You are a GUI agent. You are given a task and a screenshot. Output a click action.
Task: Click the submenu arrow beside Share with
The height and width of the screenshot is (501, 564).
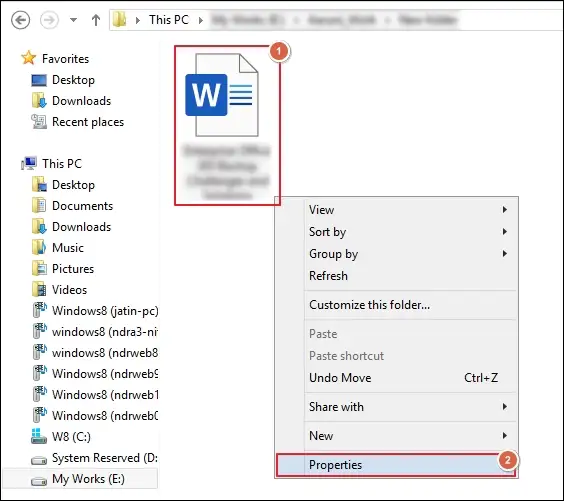click(505, 407)
